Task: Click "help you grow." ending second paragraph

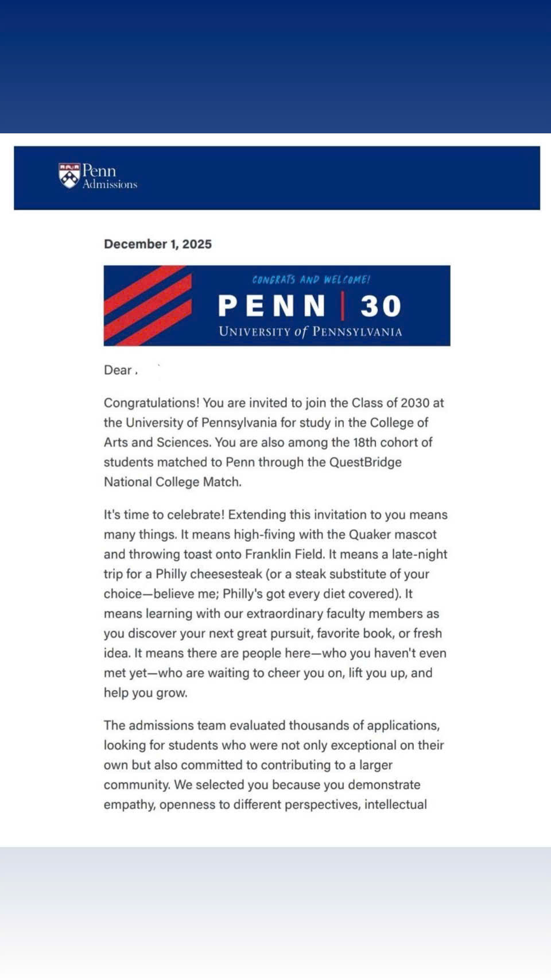Action: click(145, 693)
